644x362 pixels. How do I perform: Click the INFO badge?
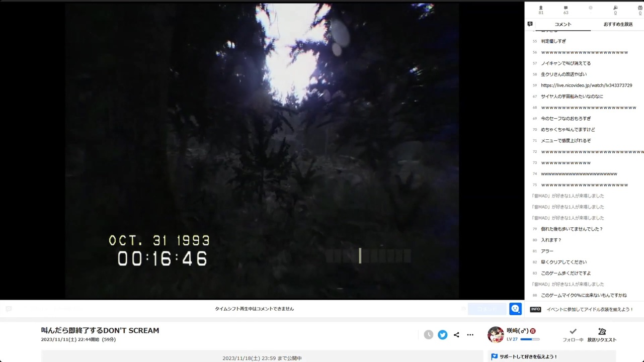(535, 309)
